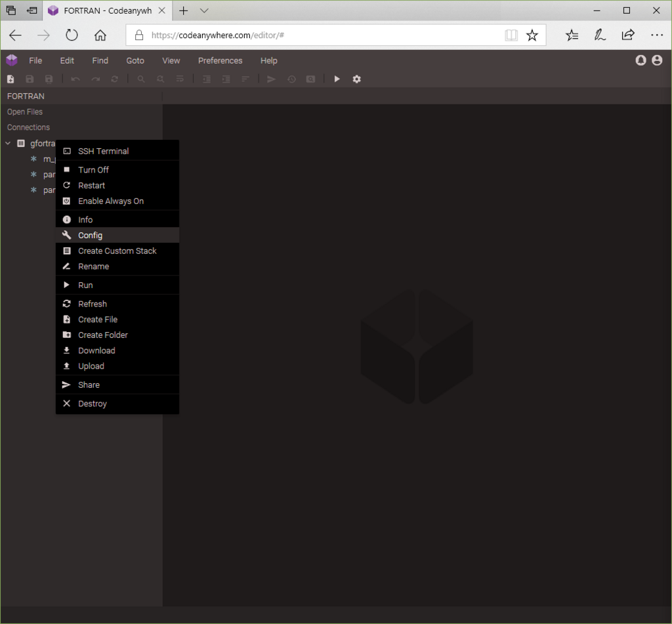Click the FORTRAN project title

coord(26,96)
